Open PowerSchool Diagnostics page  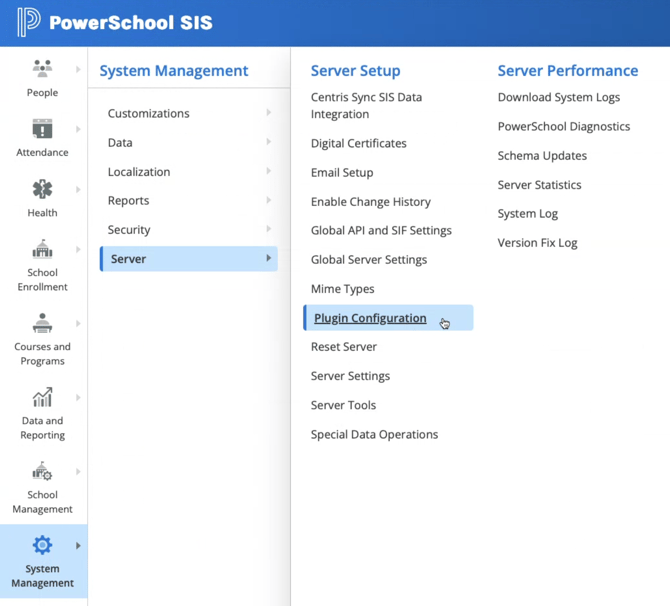(x=564, y=127)
